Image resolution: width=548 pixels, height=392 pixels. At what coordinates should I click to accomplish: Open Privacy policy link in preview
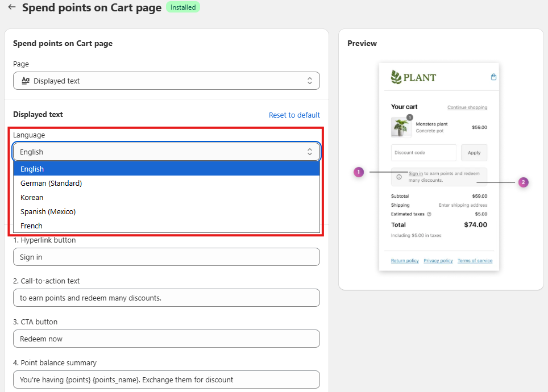438,261
